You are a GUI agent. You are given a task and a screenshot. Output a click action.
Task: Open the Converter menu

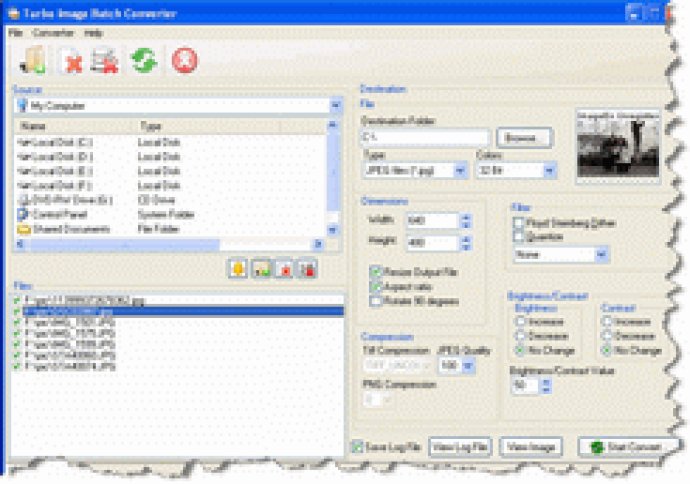[x=53, y=33]
